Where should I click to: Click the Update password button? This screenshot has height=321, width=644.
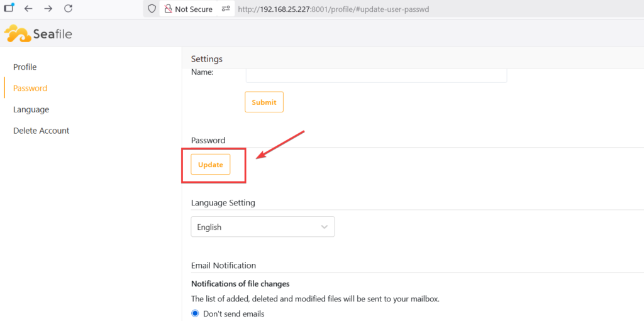pos(211,165)
